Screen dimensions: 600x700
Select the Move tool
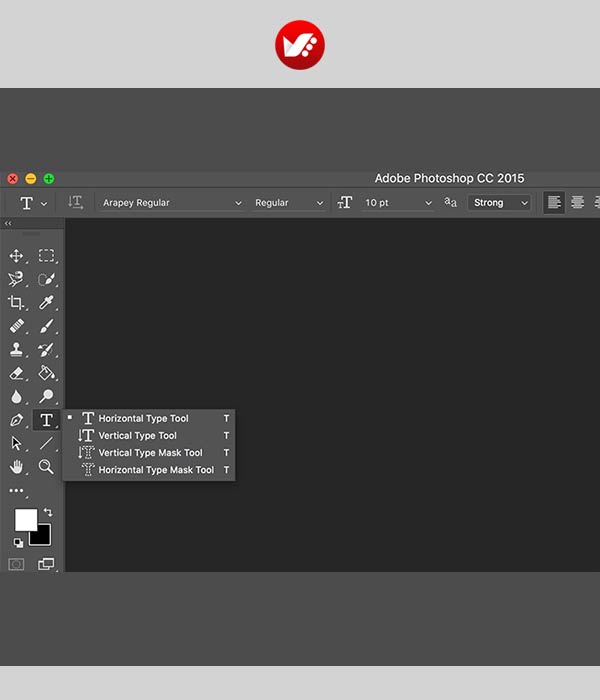pos(17,256)
